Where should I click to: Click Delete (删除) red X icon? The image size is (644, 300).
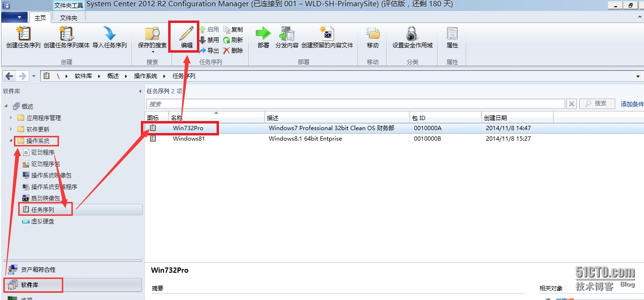click(x=227, y=50)
